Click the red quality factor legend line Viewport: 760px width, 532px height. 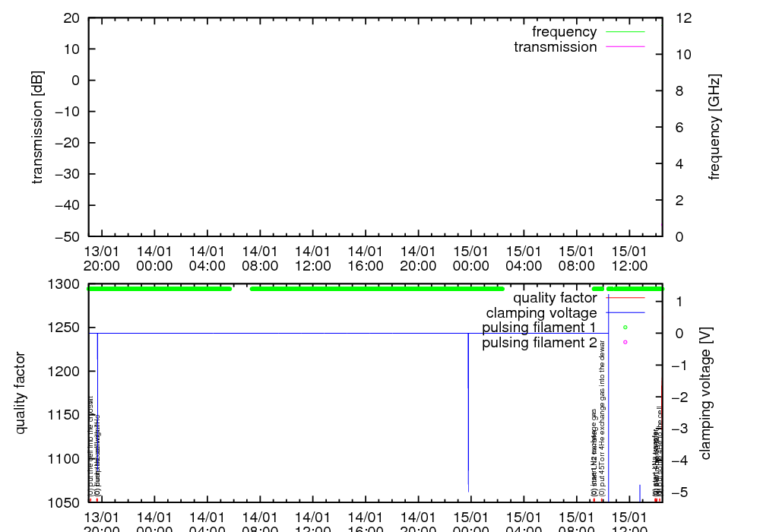(x=624, y=298)
